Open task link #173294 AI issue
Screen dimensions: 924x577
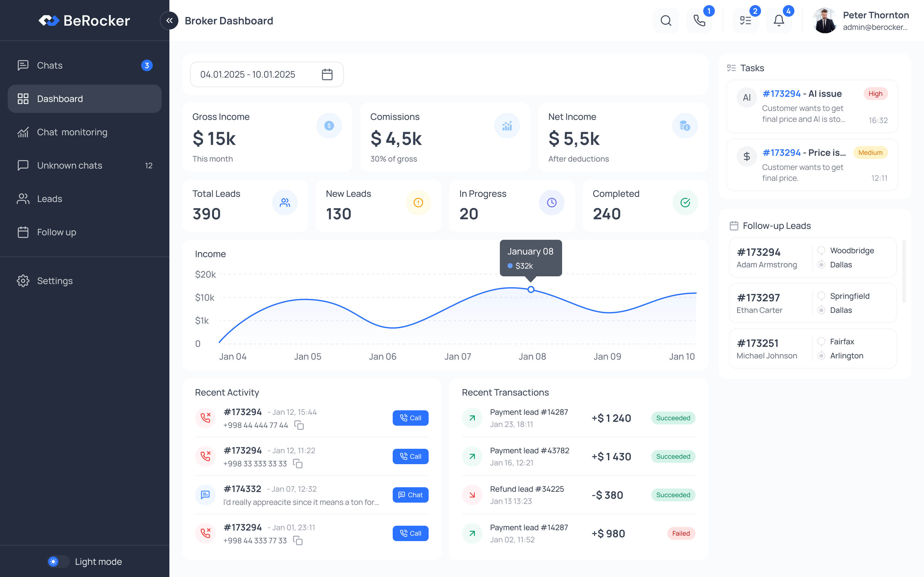tap(781, 94)
